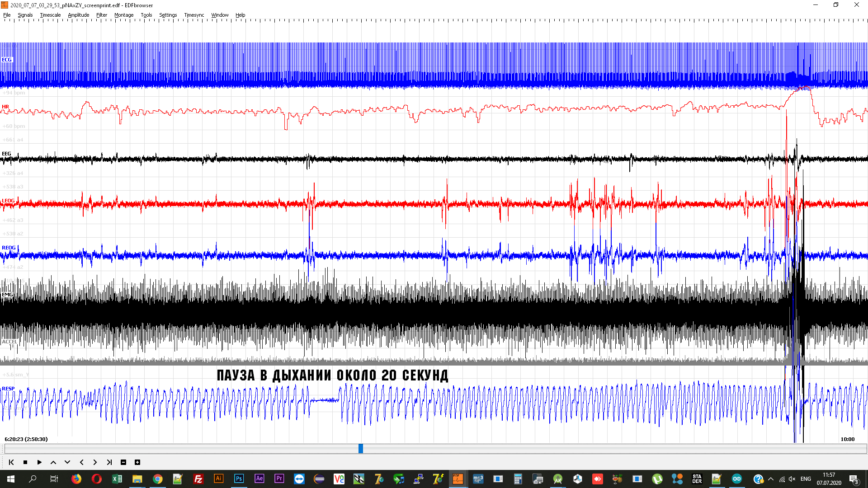
Task: Go to the previous page of the recording
Action: click(81, 462)
